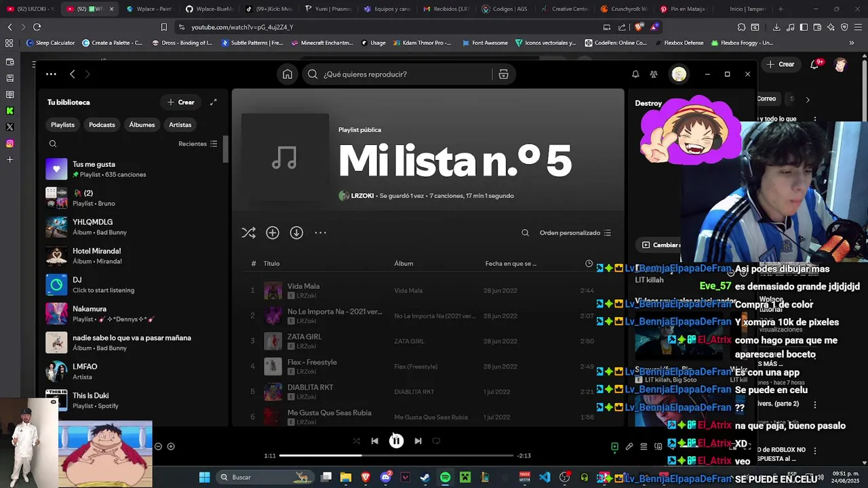868x488 pixels.
Task: Open Spotify browse icon in search bar
Action: pyautogui.click(x=503, y=75)
